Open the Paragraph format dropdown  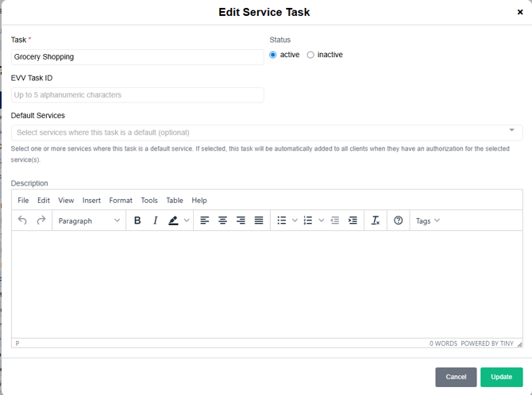(89, 221)
